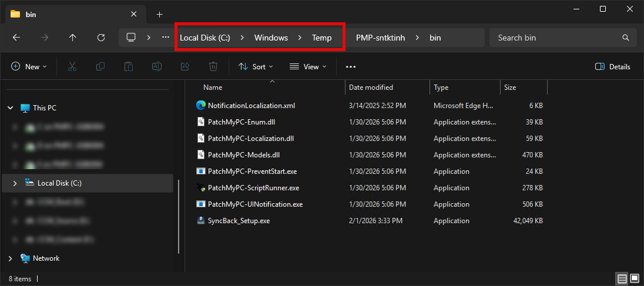Select the PatchMyPC-ScriptRunner.exe shield icon
This screenshot has height=286, width=644.
point(201,187)
